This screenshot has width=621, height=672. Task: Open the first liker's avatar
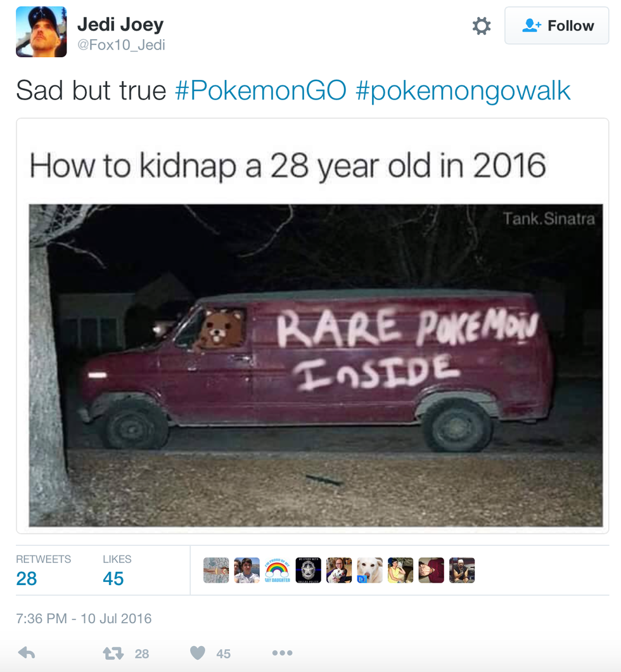(x=216, y=570)
